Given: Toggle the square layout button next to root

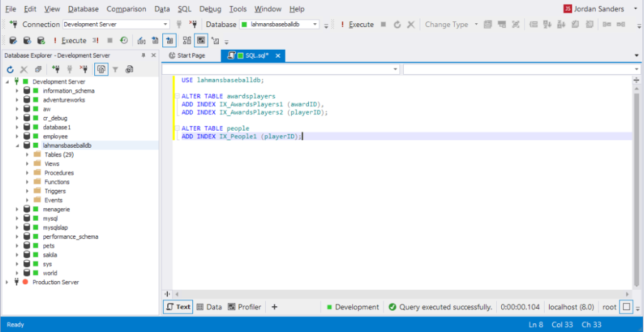Looking at the screenshot, I should pos(626,307).
